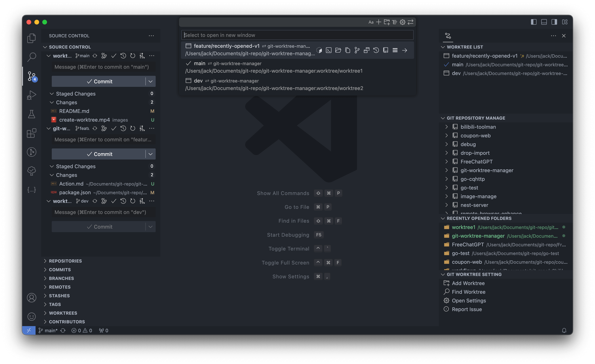Toggle bottom panel layout button

(x=544, y=22)
